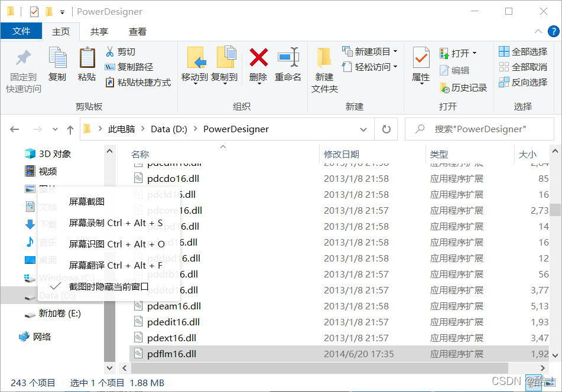This screenshot has height=392, width=562.
Task: Open Quick Access Toolbar customize dropdown
Action: tap(62, 12)
